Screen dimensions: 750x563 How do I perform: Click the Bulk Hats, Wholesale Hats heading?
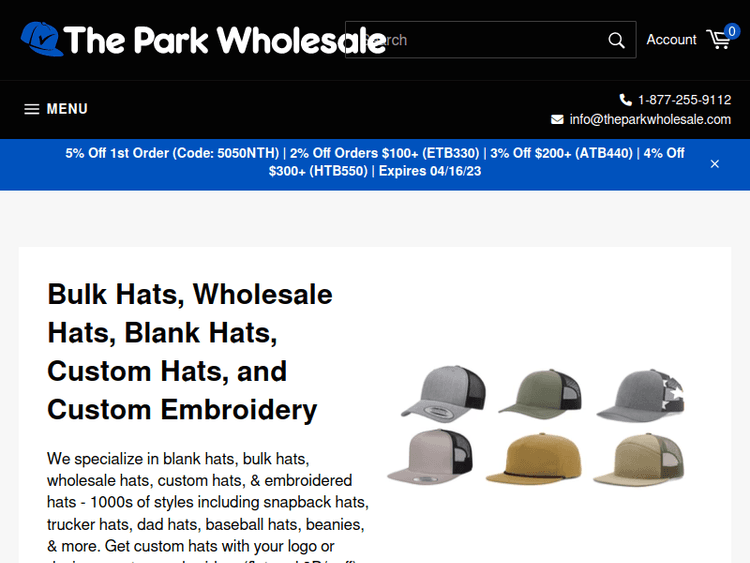click(x=190, y=352)
